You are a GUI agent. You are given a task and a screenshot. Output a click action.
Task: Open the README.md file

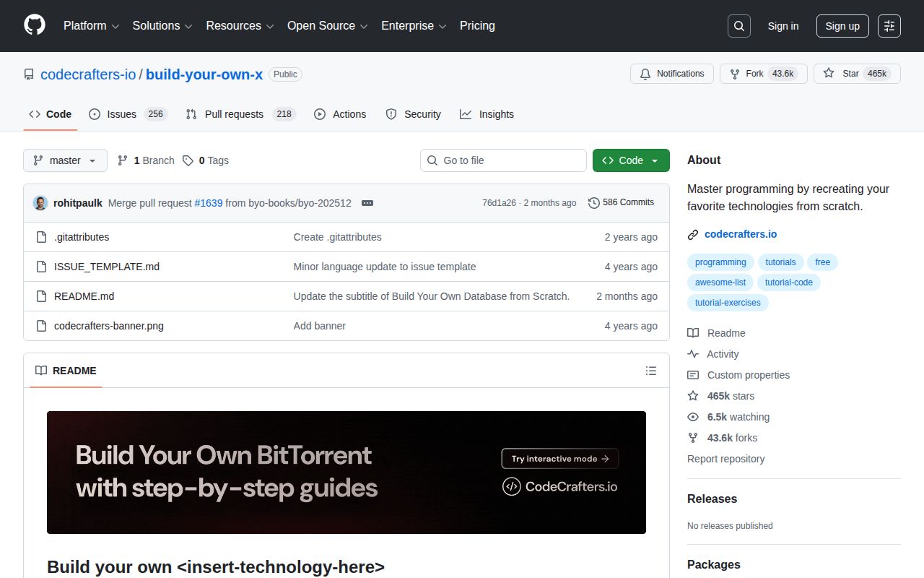point(84,296)
